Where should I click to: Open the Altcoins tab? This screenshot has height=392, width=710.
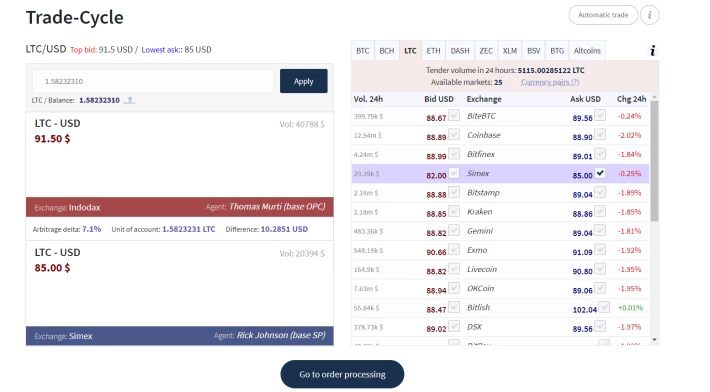pyautogui.click(x=587, y=51)
